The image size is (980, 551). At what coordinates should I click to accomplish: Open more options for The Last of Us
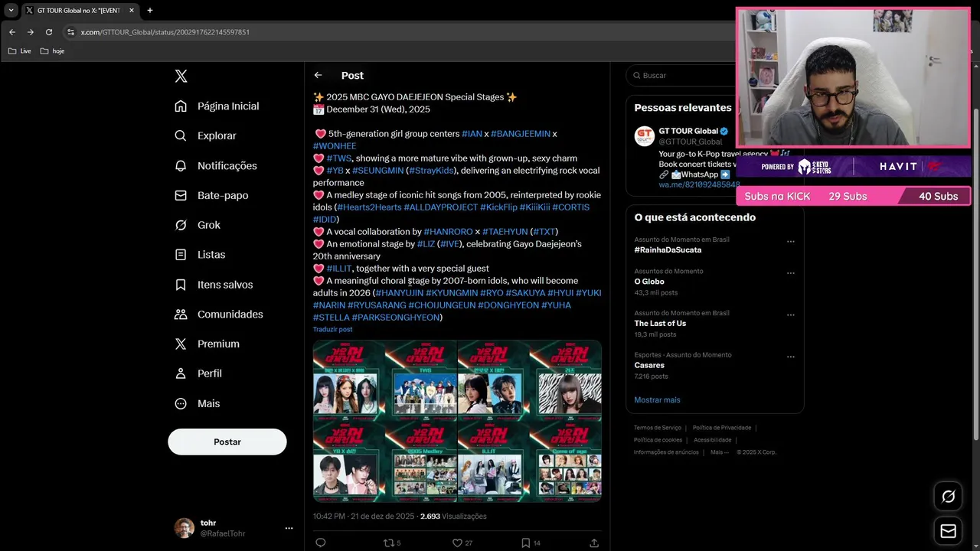pyautogui.click(x=791, y=315)
